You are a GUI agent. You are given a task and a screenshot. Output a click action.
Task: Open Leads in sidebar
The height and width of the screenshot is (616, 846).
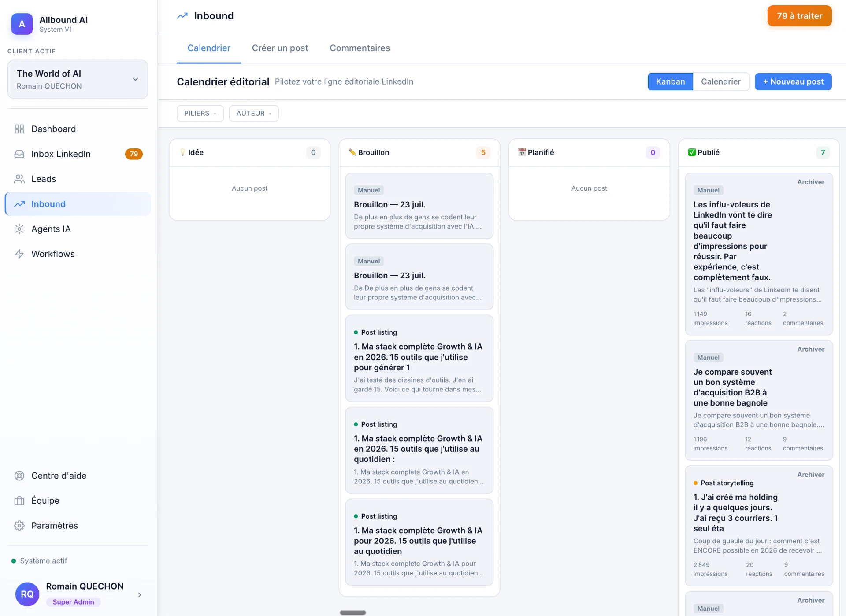pyautogui.click(x=78, y=179)
